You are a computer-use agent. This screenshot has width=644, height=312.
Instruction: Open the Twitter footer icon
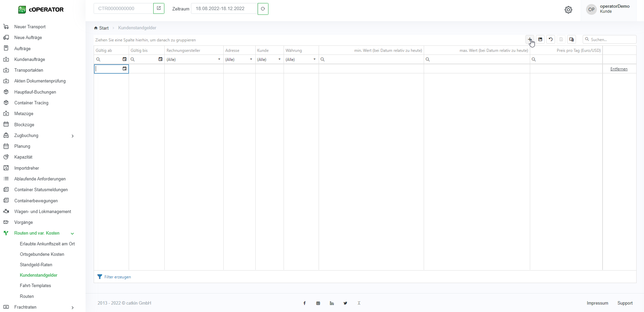pos(345,303)
